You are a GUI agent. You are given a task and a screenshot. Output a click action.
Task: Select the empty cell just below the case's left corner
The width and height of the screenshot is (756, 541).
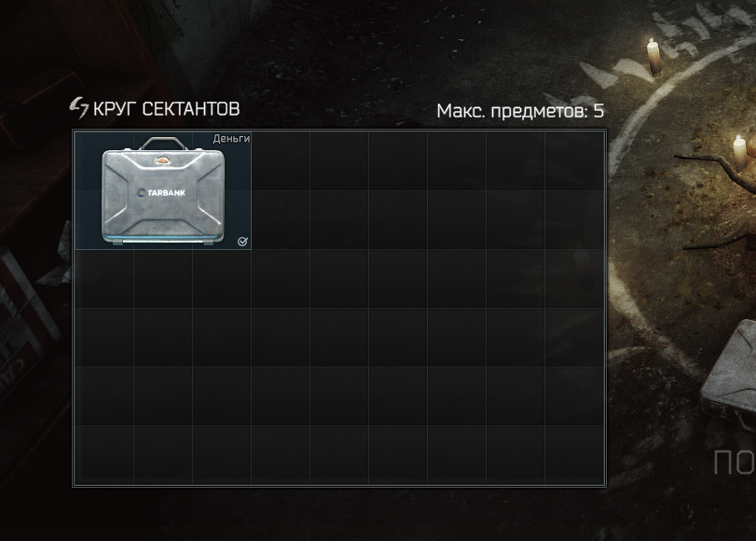(104, 279)
